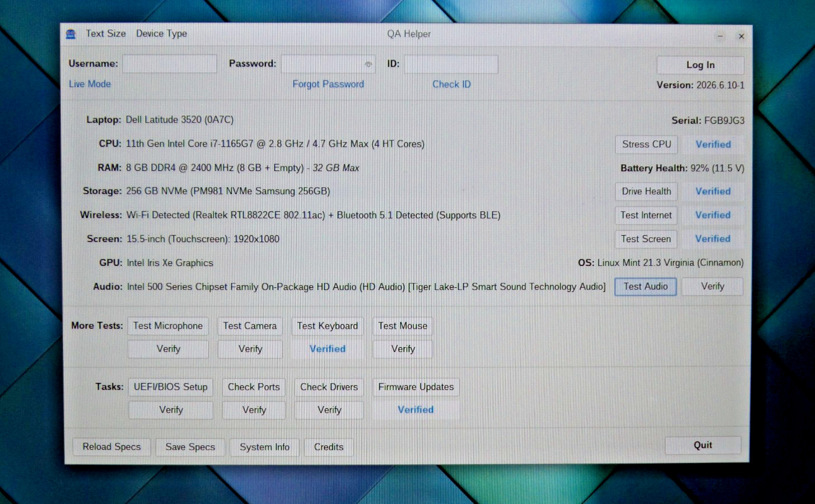This screenshot has height=504, width=815.
Task: Minimize the QA Helper window
Action: pyautogui.click(x=720, y=36)
